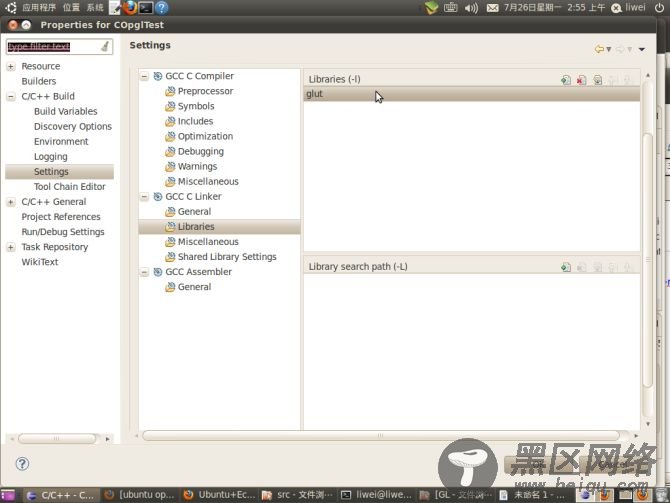Select Discovery Options page

pyautogui.click(x=73, y=126)
